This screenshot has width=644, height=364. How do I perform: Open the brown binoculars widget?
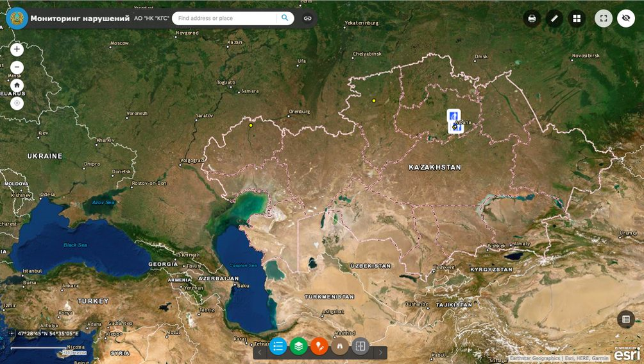(339, 347)
